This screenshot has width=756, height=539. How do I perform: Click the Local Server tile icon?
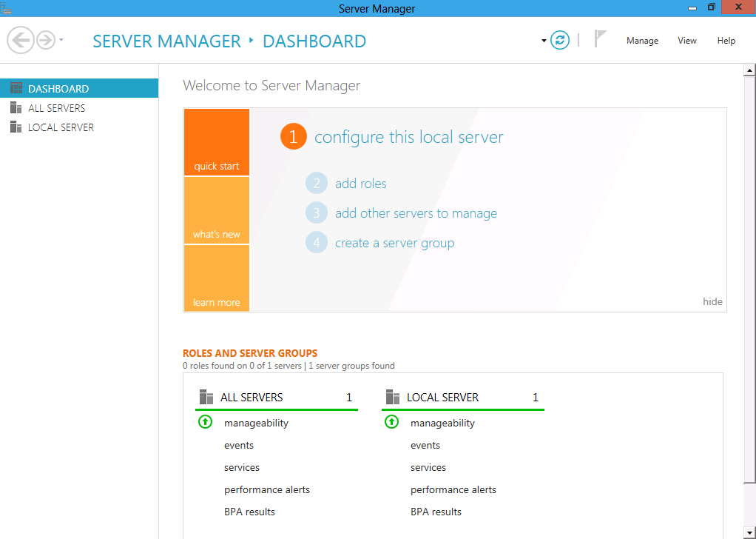393,398
